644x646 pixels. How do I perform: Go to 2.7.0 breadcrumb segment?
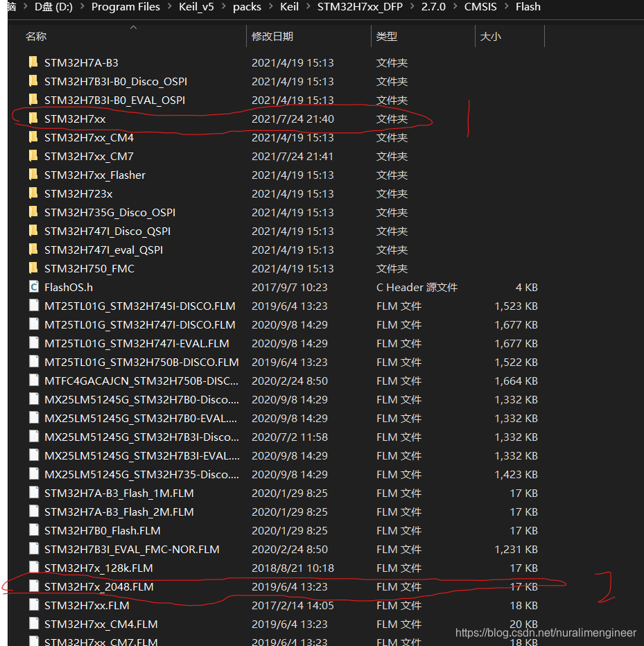pos(433,7)
